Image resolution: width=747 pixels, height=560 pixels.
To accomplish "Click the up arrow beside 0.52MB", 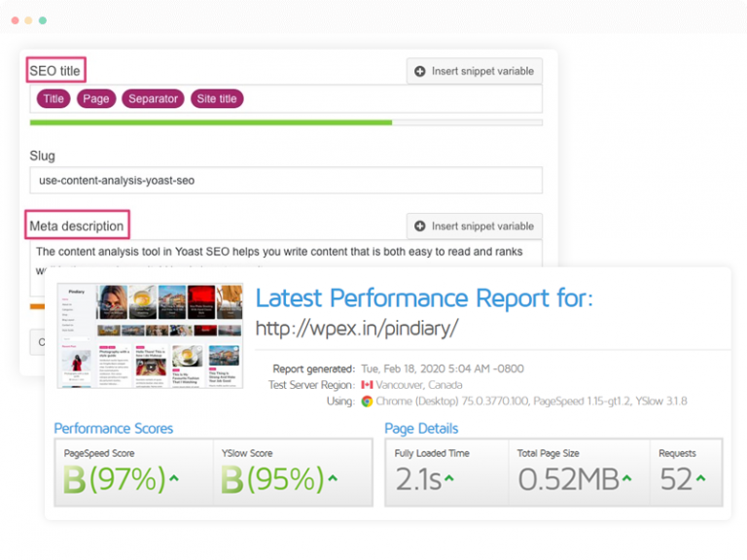I will click(x=627, y=478).
